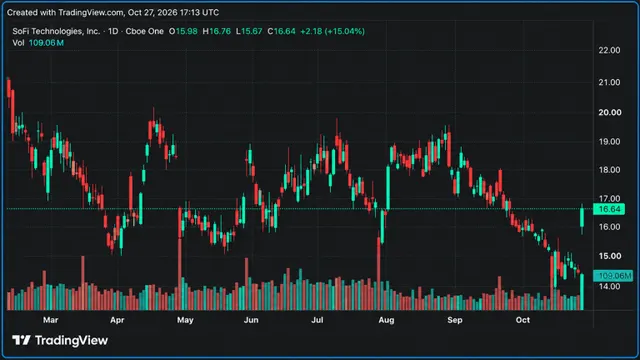Select the Vol 109.06M indicator legend
This screenshot has height=360, width=640.
pos(38,43)
